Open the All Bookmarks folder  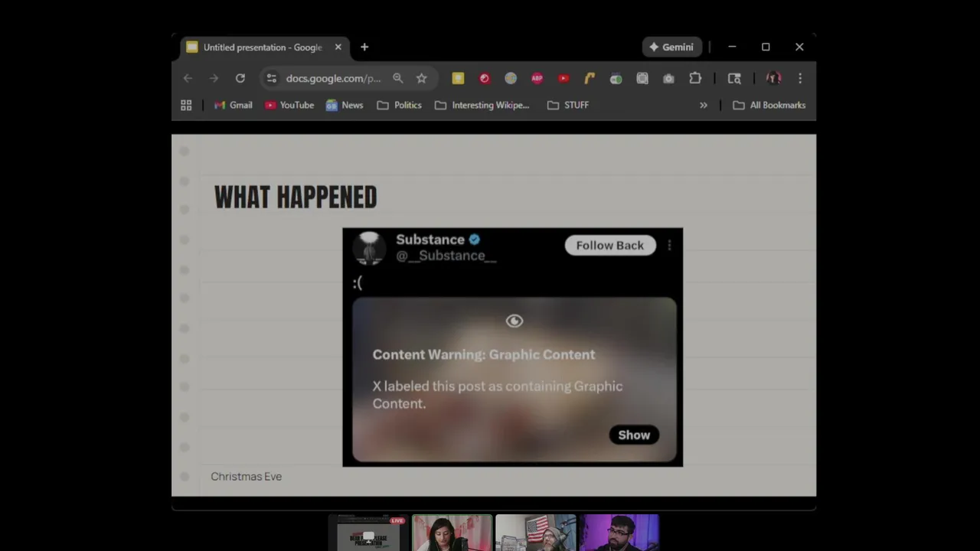coord(769,105)
